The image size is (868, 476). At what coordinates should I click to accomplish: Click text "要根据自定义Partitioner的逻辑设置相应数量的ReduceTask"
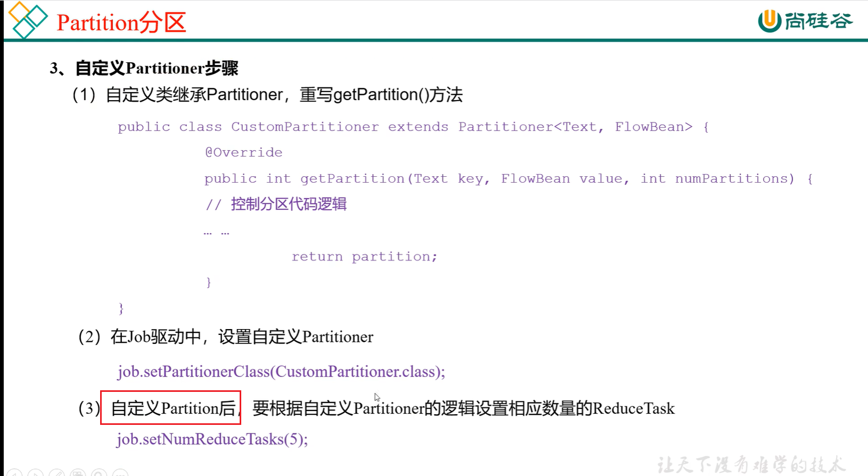click(463, 408)
